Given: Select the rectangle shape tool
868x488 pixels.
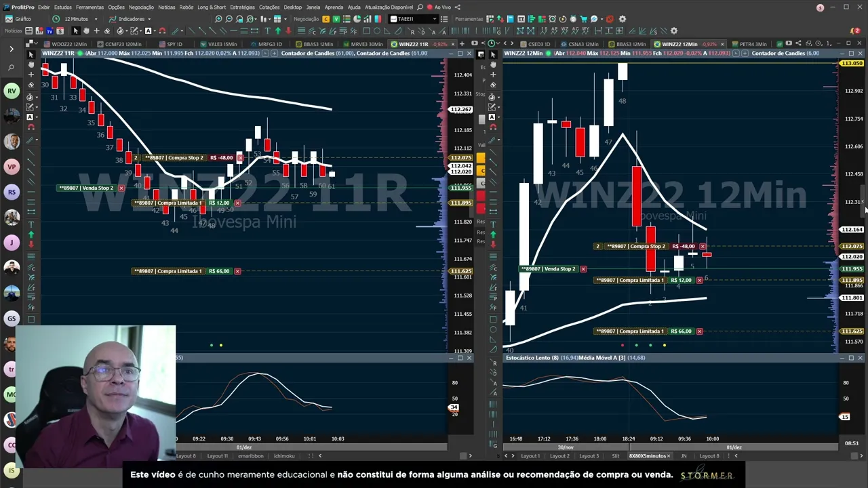Looking at the screenshot, I should point(366,30).
